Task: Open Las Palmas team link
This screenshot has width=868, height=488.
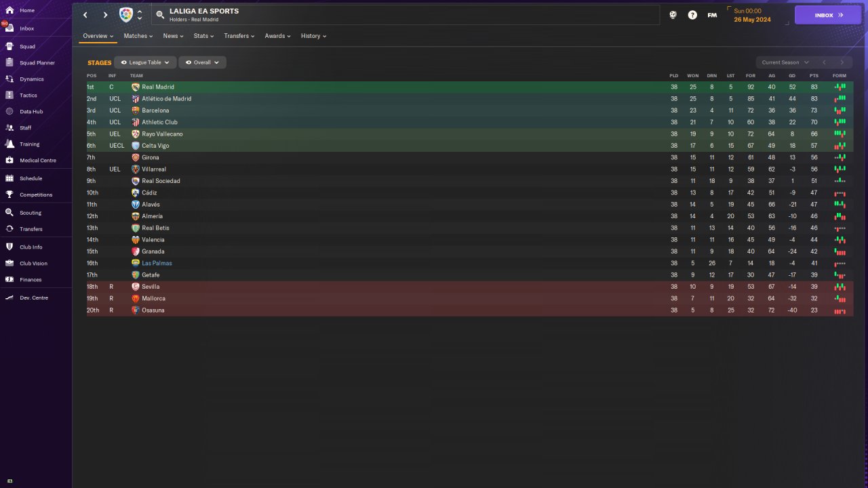Action: pos(157,264)
